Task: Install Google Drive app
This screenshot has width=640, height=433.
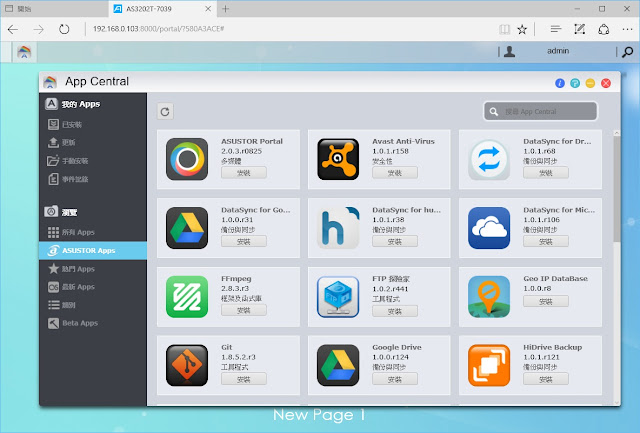Action: [x=395, y=379]
